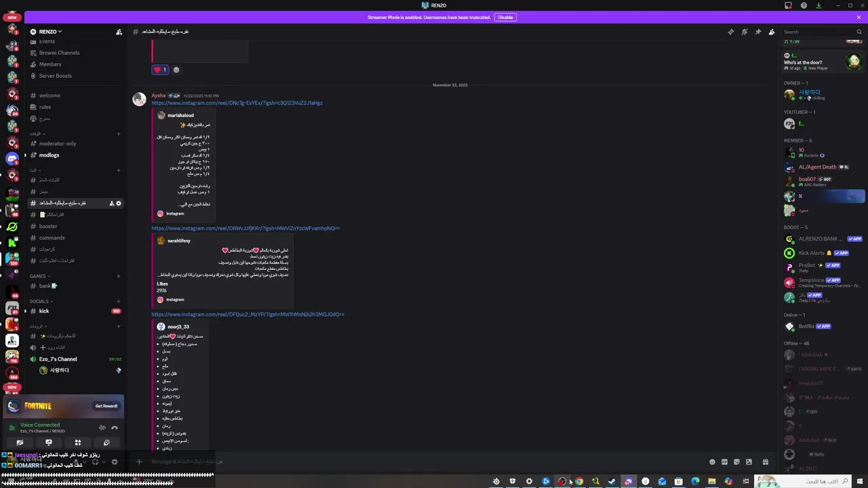Open the GIF picker in the message bar

[724, 462]
